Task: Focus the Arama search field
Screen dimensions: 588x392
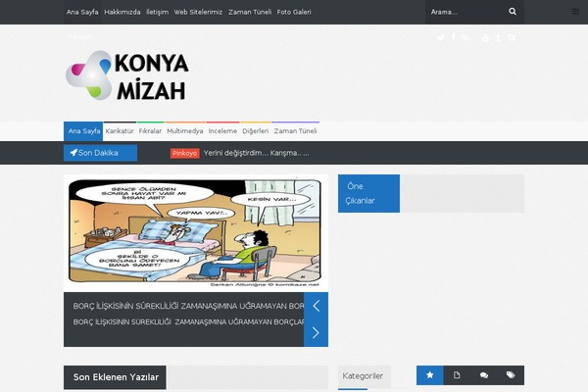Action: click(466, 12)
